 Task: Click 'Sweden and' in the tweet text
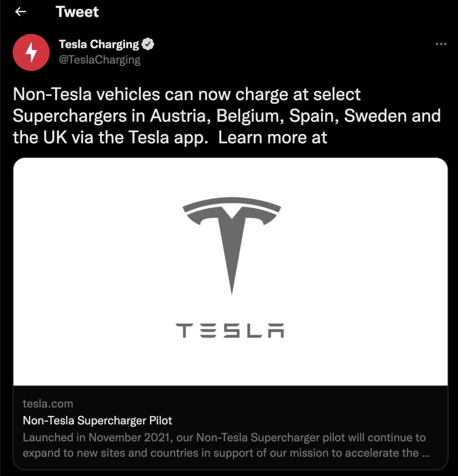392,116
